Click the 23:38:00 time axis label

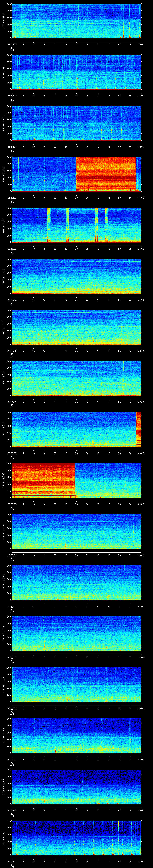pos(12,504)
